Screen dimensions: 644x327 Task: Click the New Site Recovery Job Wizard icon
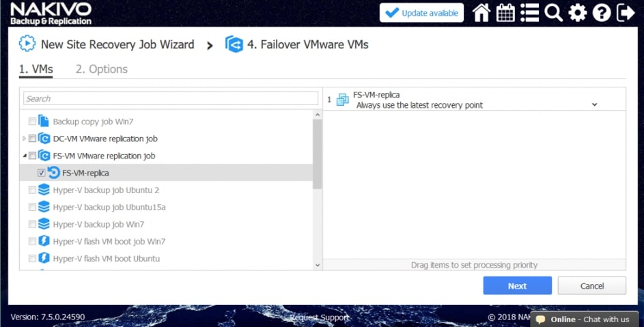[27, 44]
